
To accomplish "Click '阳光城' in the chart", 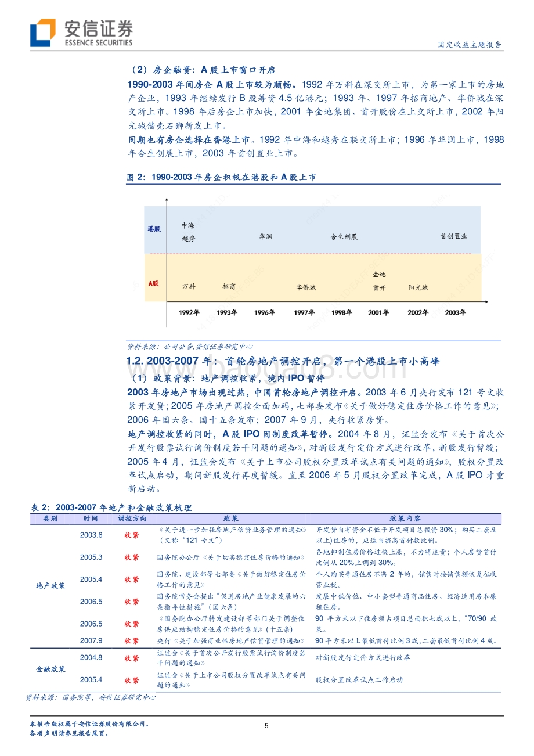I will point(418,287).
